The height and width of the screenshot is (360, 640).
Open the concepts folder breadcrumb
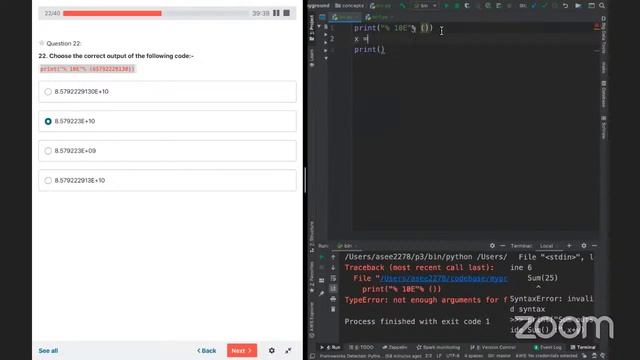point(349,6)
